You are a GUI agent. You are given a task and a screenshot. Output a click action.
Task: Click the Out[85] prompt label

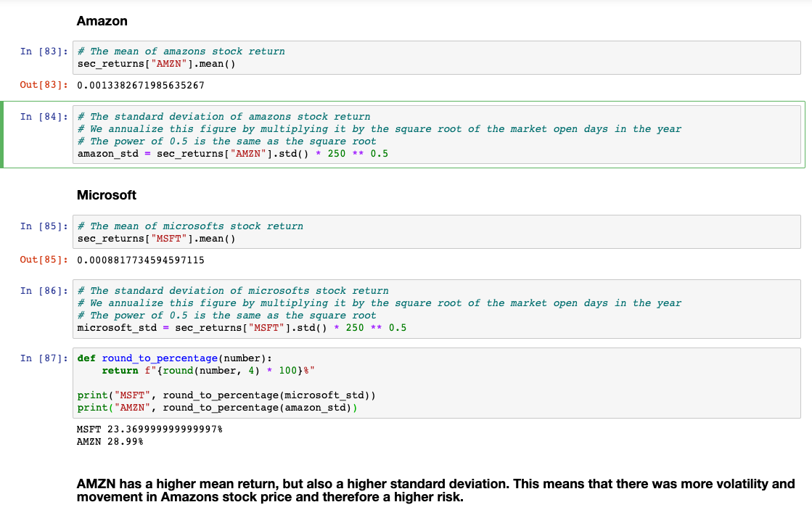point(44,260)
